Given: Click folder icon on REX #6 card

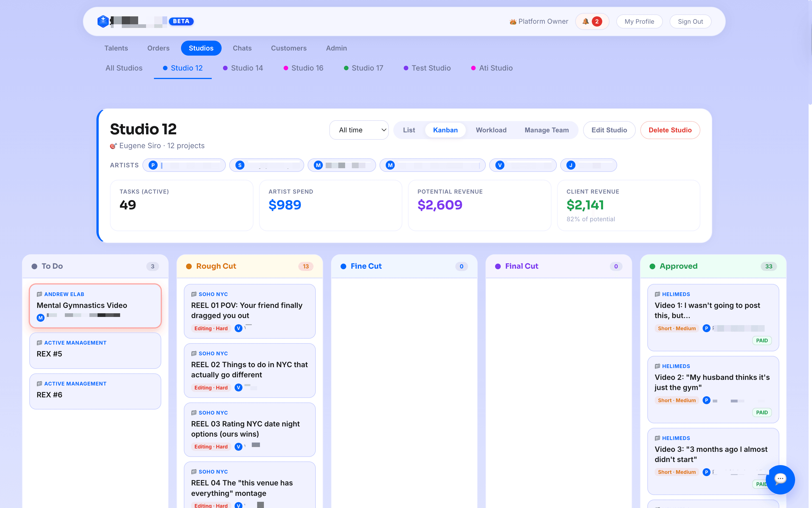Looking at the screenshot, I should pyautogui.click(x=39, y=384).
